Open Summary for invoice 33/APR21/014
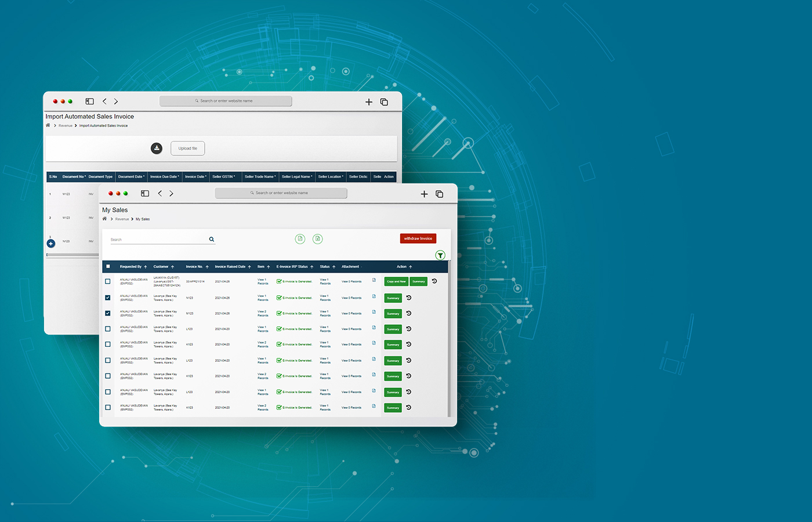 (419, 281)
